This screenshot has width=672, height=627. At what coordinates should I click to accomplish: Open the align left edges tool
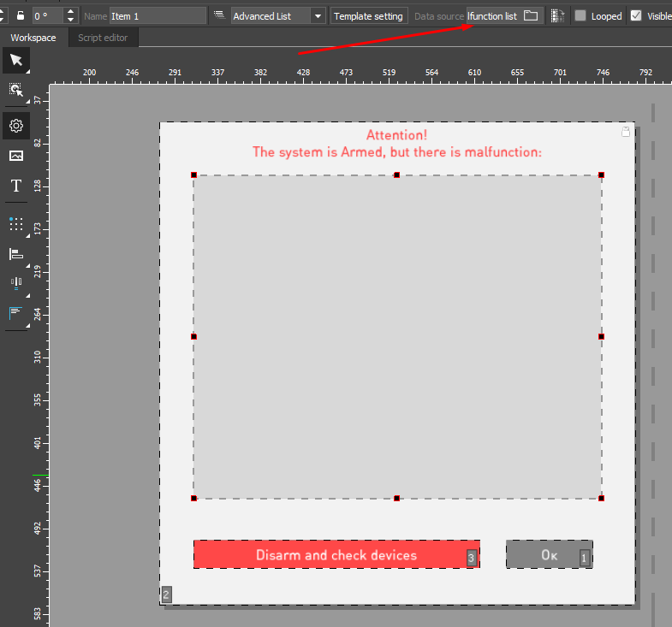click(x=15, y=254)
